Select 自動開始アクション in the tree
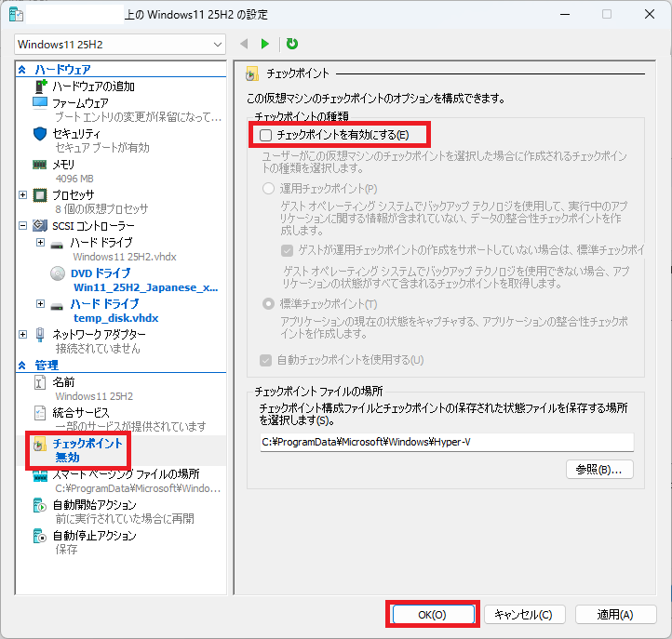The height and width of the screenshot is (639, 672). [94, 505]
